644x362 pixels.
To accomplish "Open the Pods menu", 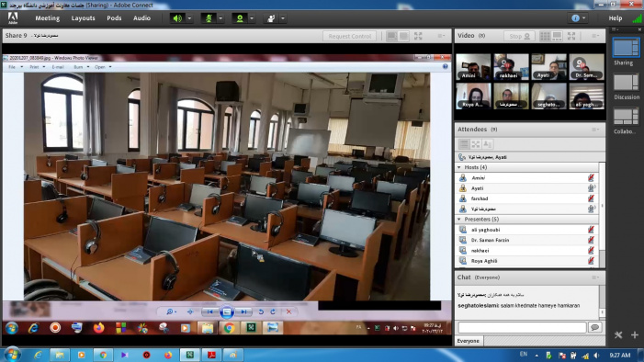I will click(x=114, y=18).
